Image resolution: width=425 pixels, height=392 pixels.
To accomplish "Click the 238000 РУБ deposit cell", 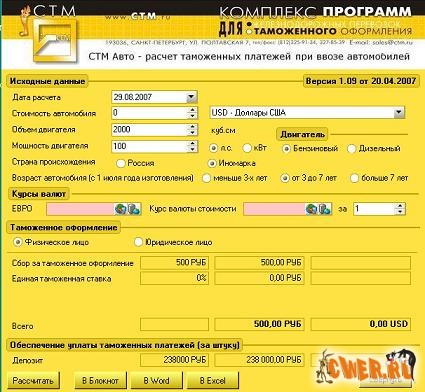I will click(174, 360).
